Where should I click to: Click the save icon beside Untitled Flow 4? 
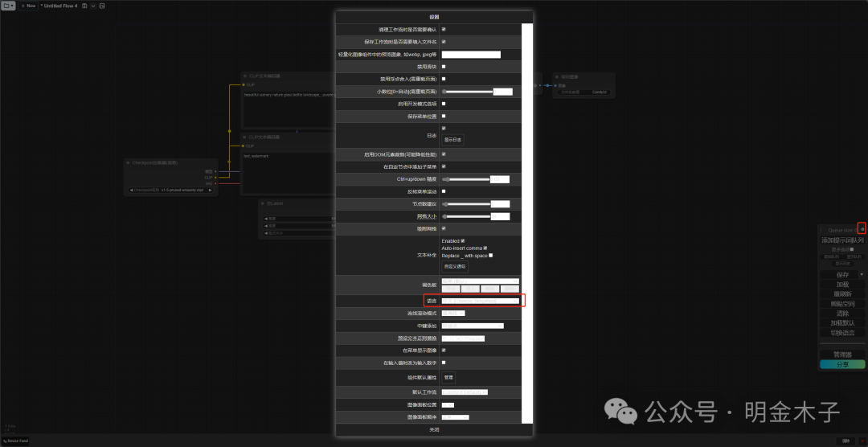[x=84, y=6]
